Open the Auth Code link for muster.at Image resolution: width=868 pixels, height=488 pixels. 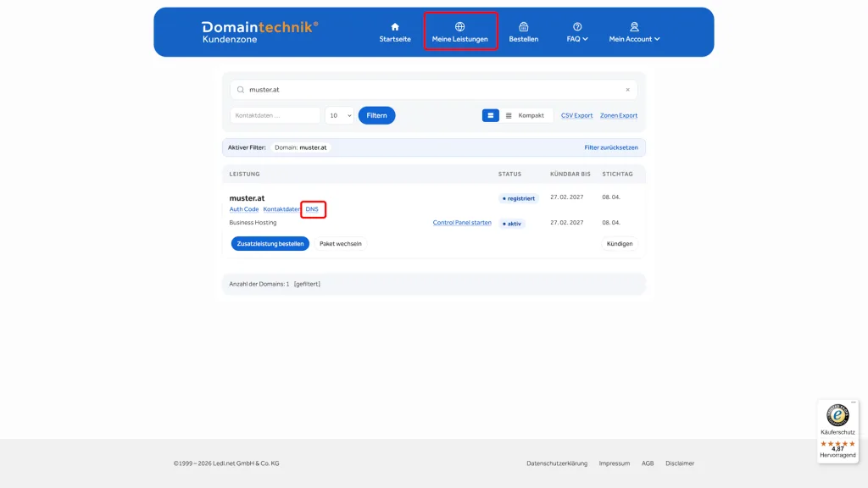[243, 209]
